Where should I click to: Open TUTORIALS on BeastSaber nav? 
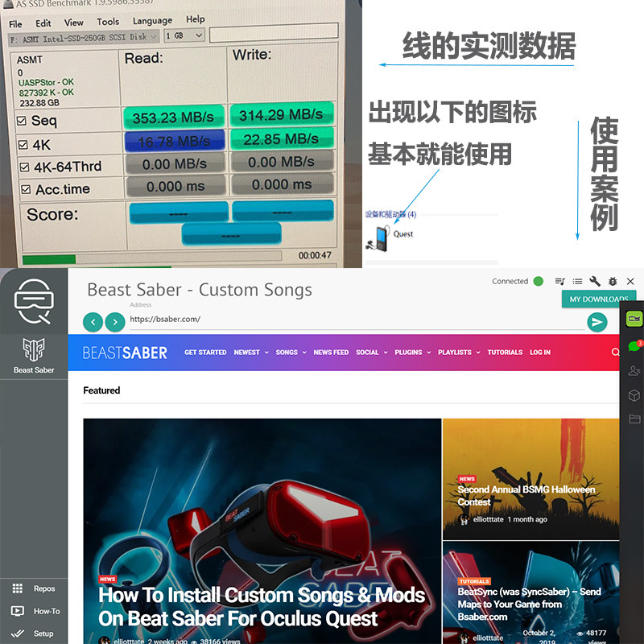pyautogui.click(x=505, y=353)
